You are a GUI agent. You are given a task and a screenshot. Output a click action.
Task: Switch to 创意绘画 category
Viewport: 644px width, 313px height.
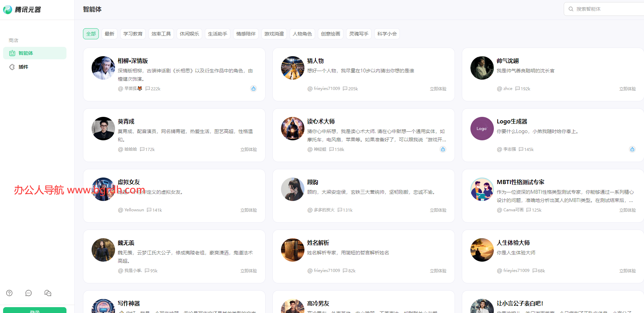tap(330, 33)
